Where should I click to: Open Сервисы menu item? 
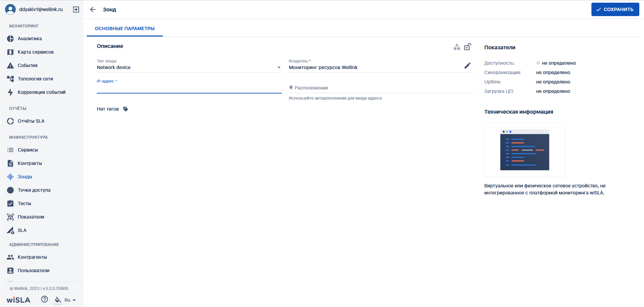click(x=28, y=150)
